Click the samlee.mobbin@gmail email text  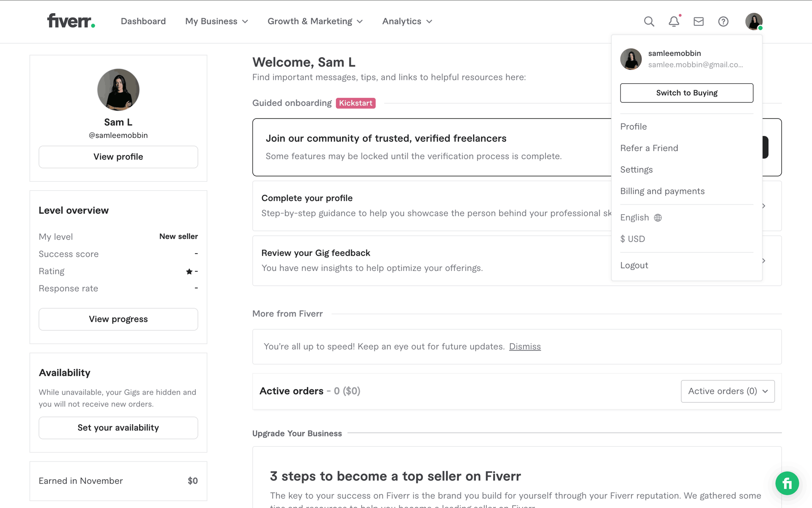695,65
